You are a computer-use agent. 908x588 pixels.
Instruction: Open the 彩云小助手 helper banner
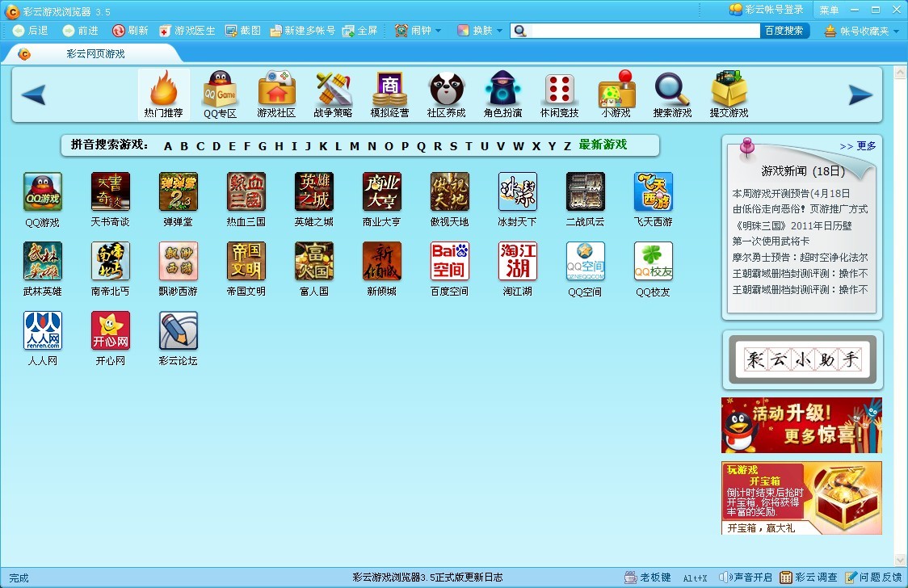tap(803, 359)
